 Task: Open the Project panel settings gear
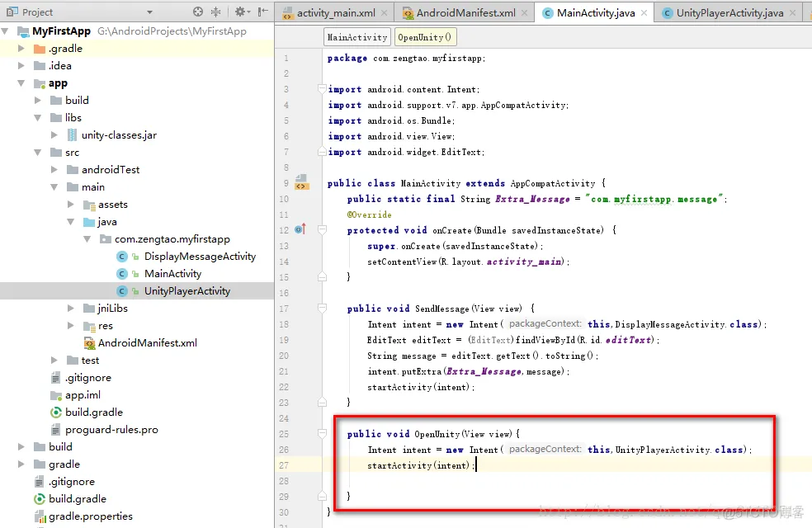click(242, 12)
